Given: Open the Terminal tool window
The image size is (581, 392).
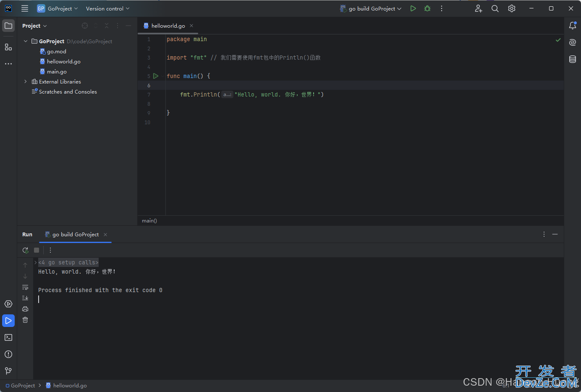Looking at the screenshot, I should point(8,337).
